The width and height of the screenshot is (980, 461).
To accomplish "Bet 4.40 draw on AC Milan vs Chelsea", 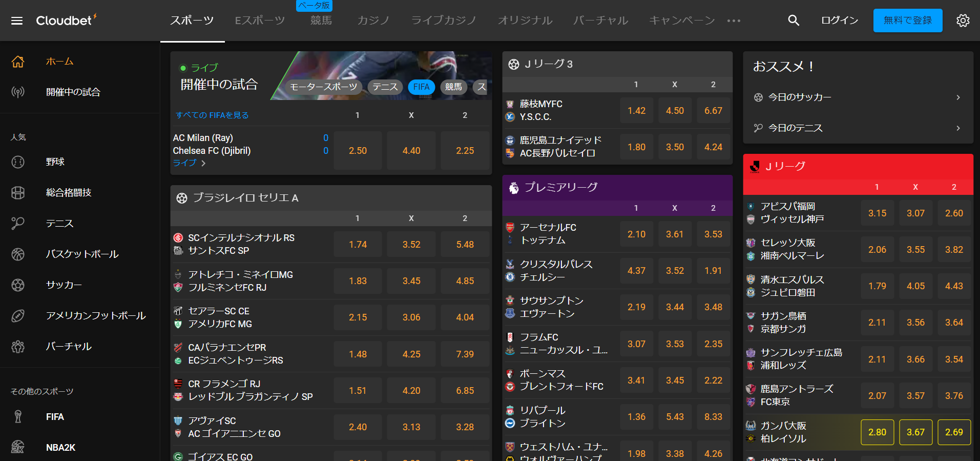I will [x=411, y=151].
